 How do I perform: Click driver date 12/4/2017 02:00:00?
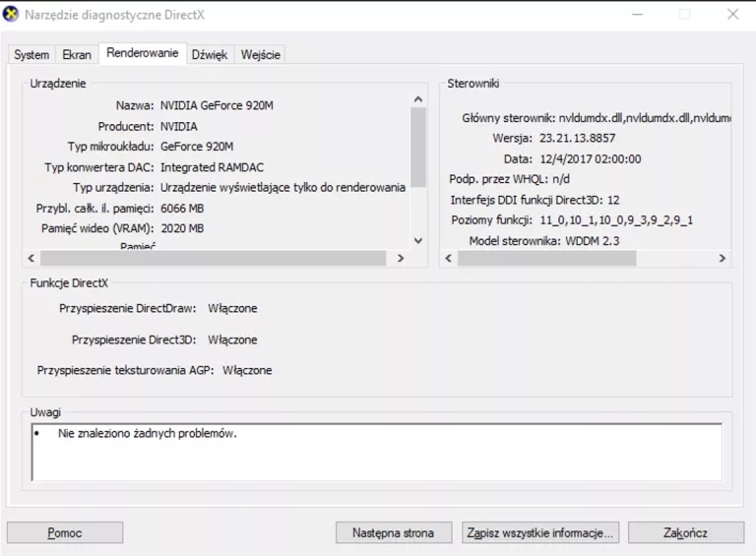tap(591, 159)
